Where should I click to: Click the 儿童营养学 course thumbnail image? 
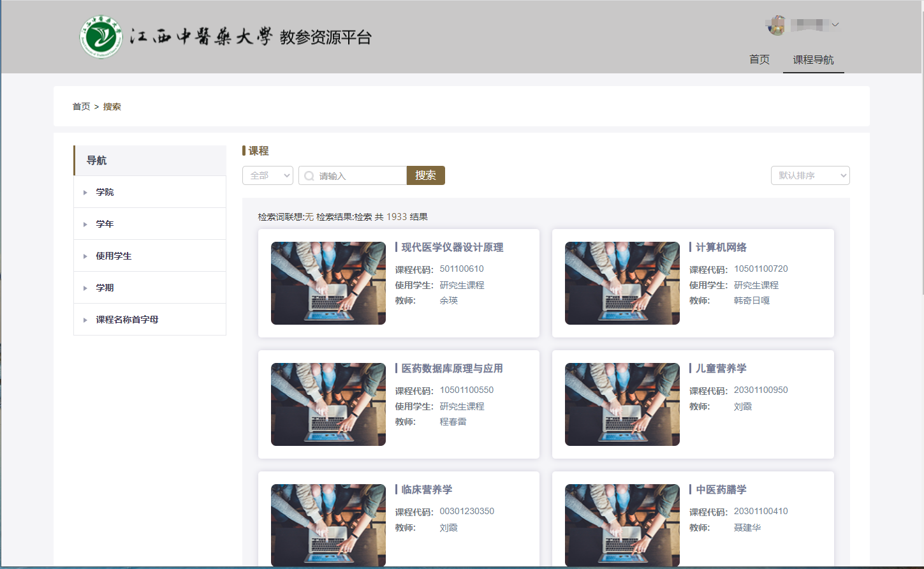coord(622,404)
